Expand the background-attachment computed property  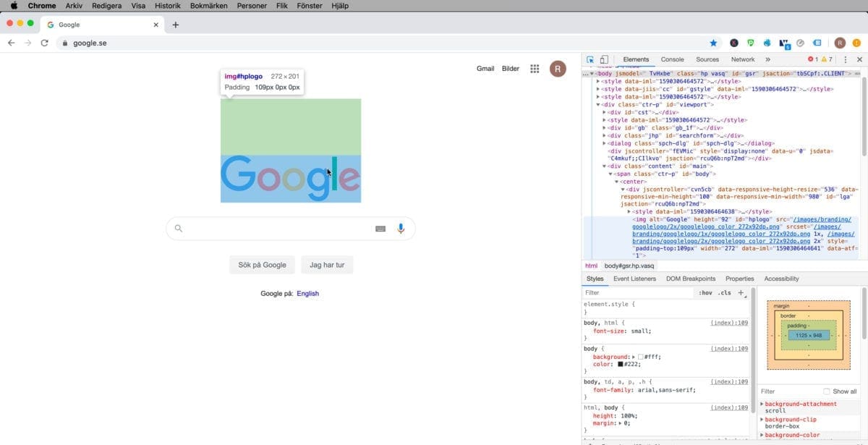point(762,404)
